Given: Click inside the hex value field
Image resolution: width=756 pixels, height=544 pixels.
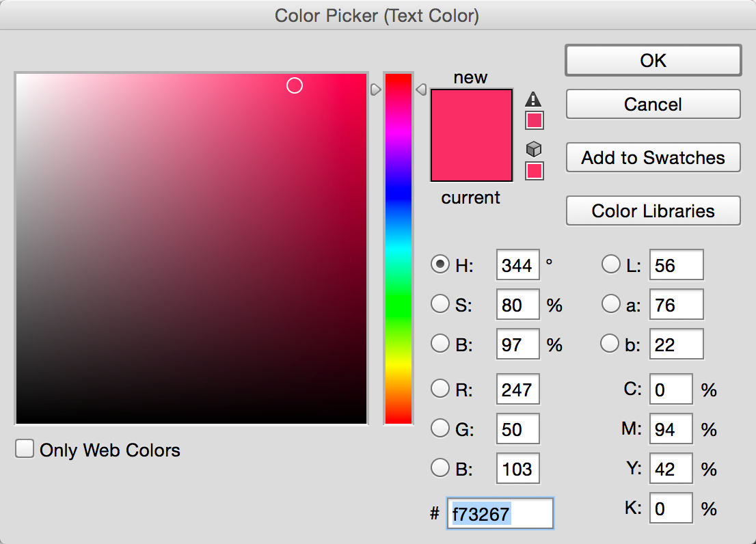Looking at the screenshot, I should tap(500, 513).
